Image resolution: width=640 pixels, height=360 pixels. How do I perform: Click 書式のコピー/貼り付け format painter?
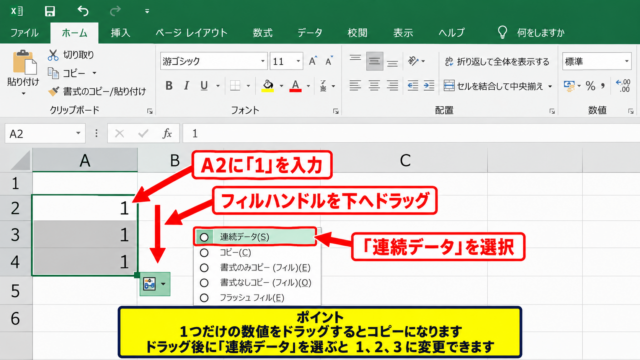click(97, 91)
